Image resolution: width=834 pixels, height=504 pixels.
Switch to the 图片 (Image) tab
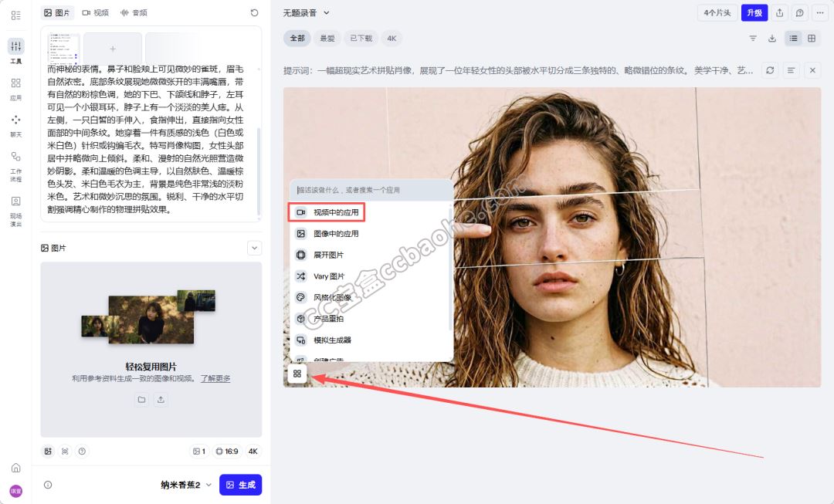pyautogui.click(x=57, y=13)
